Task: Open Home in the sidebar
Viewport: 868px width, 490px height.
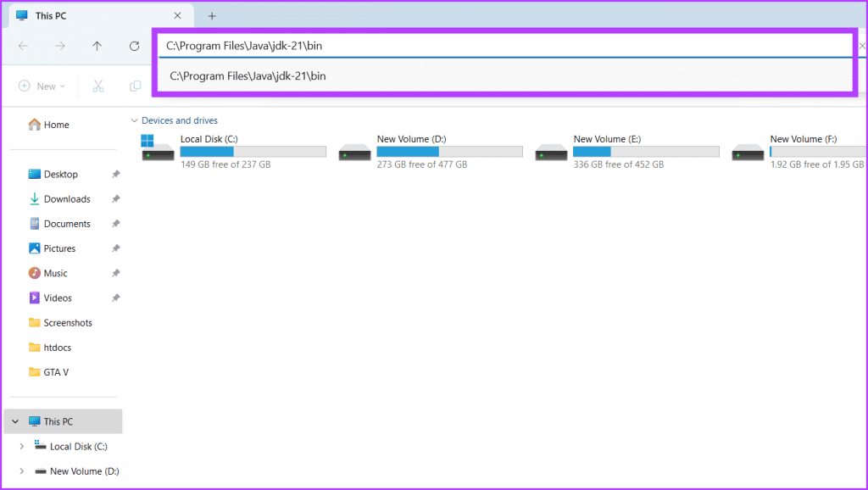Action: (48, 125)
